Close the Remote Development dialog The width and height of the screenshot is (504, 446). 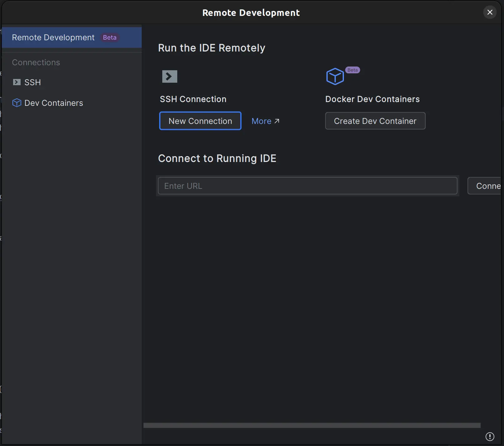tap(490, 12)
